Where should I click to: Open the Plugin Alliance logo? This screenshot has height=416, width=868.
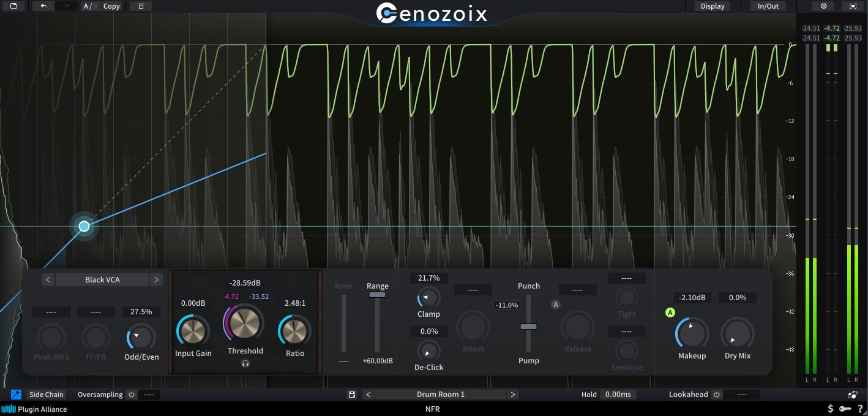coord(34,409)
